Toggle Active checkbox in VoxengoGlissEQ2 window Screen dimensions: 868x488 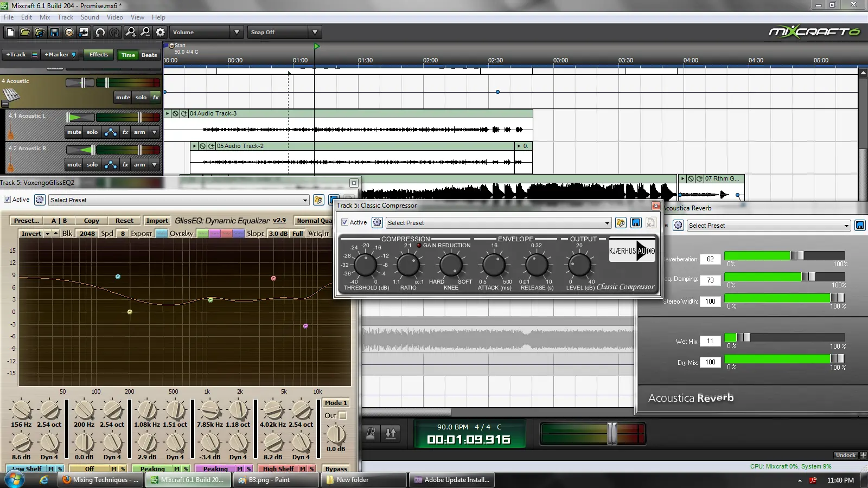8,200
